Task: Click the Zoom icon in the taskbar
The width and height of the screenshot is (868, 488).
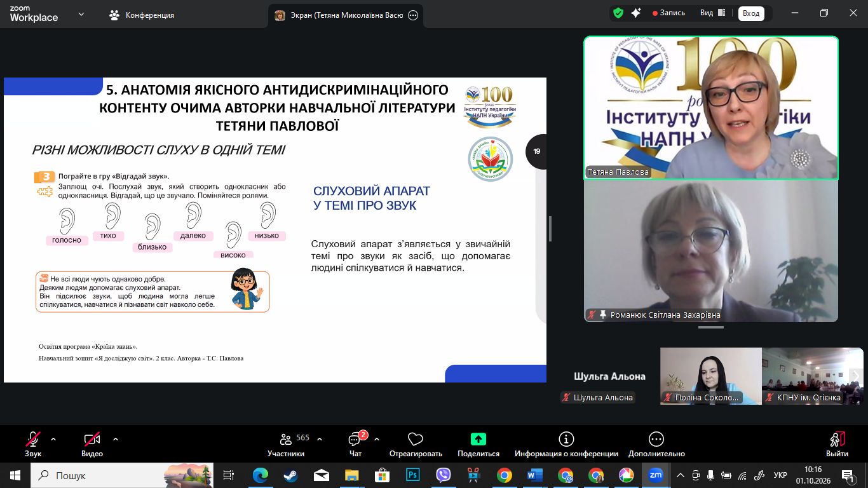Action: pyautogui.click(x=655, y=475)
